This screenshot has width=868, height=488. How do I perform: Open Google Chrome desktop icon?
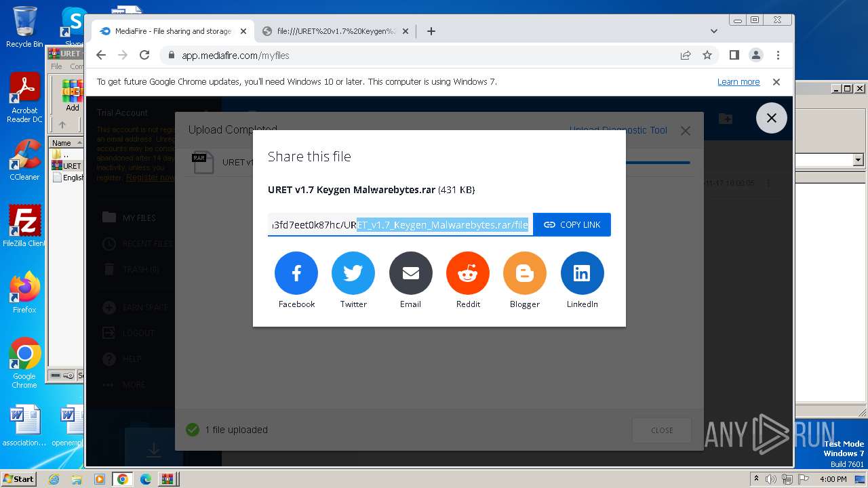click(x=24, y=363)
